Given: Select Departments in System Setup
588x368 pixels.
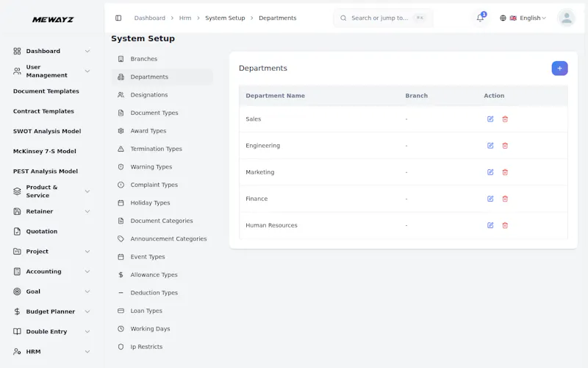Looking at the screenshot, I should pyautogui.click(x=162, y=77).
